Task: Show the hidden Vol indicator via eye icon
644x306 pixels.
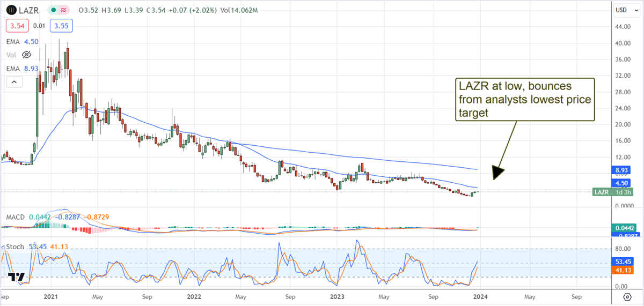Action: click(26, 55)
